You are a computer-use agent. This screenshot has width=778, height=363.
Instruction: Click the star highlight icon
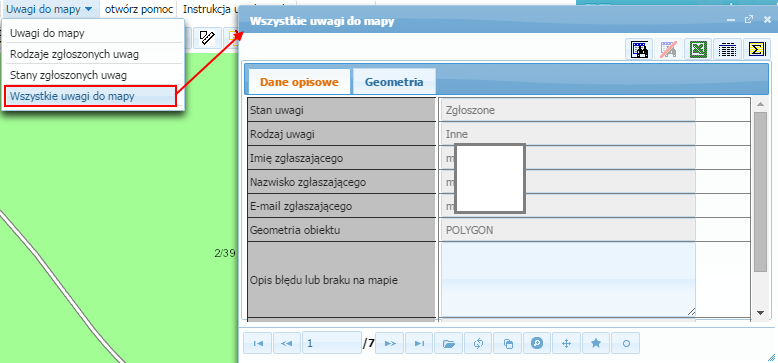tap(596, 343)
